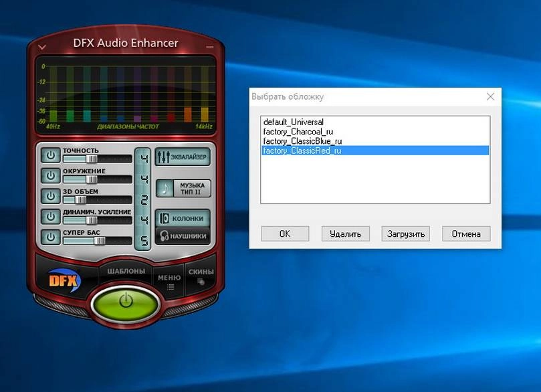Click the Точность slider handle
This screenshot has height=392, width=541.
click(x=92, y=159)
